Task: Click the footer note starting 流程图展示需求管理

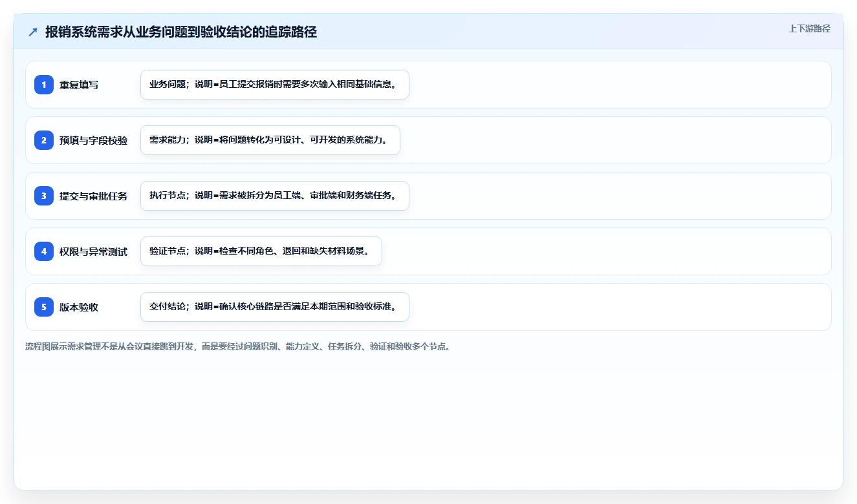Action: coord(237,346)
